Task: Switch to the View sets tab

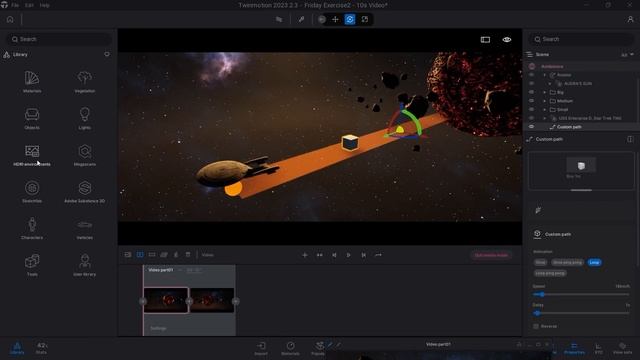Action: tap(622, 348)
